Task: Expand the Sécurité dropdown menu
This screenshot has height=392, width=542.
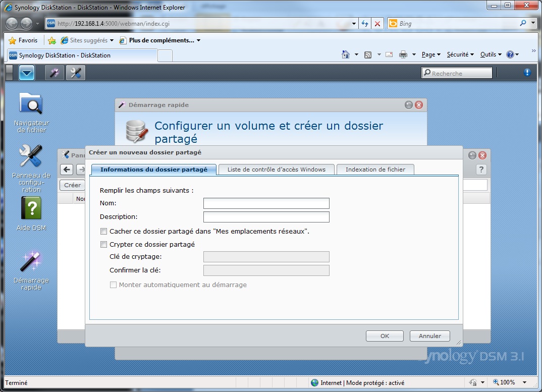Action: 460,54
